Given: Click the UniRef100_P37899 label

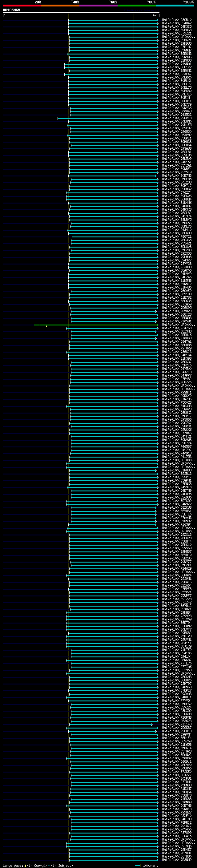Looking at the screenshot, I should point(177,833).
